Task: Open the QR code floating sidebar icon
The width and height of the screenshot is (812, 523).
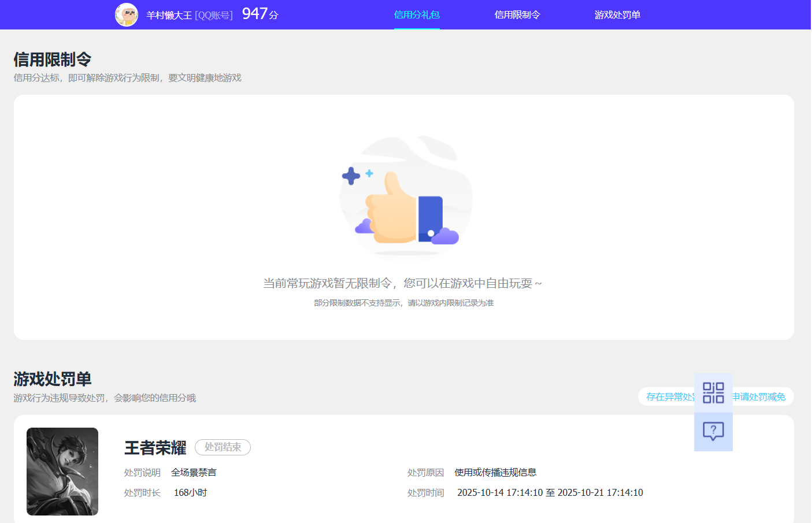Action: [x=713, y=392]
